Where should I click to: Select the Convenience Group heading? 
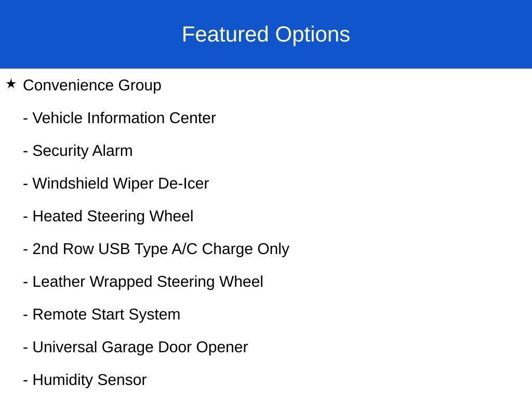click(92, 85)
